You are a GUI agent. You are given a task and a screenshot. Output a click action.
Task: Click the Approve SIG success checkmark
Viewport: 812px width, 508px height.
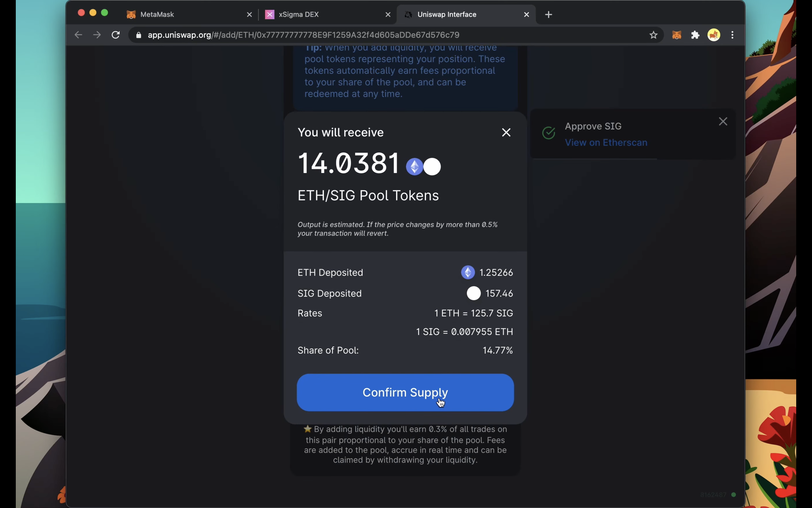click(x=549, y=133)
